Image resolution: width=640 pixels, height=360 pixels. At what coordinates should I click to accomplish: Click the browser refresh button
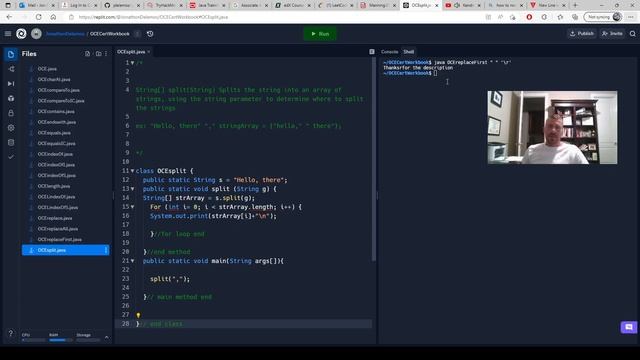click(38, 17)
